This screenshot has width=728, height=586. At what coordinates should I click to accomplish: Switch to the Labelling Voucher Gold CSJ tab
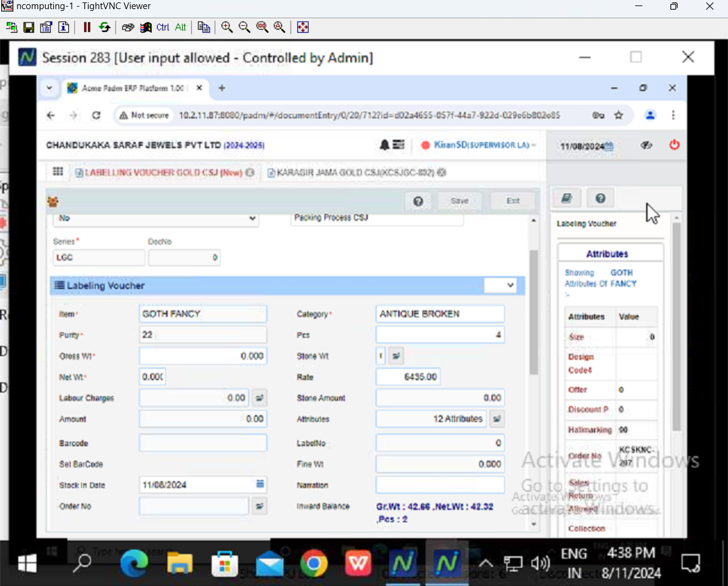tap(159, 173)
